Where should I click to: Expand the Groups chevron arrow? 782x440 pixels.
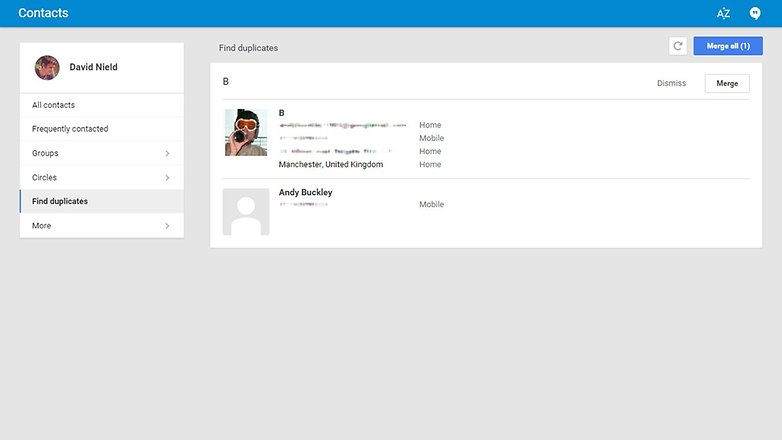(x=167, y=153)
